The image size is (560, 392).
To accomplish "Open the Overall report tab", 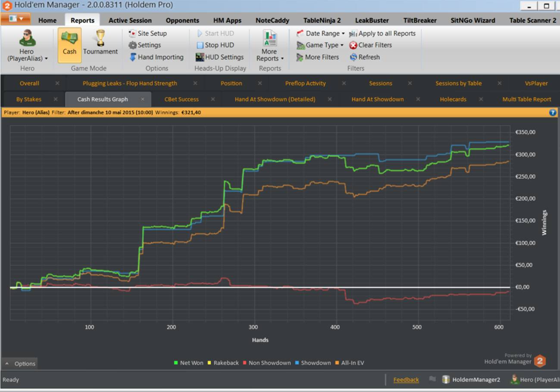I will 29,83.
